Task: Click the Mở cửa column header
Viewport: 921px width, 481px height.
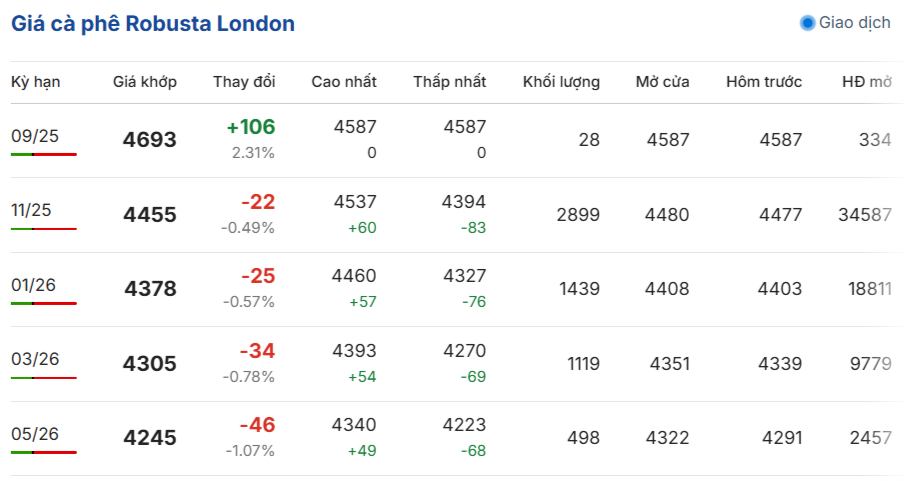Action: (x=662, y=82)
